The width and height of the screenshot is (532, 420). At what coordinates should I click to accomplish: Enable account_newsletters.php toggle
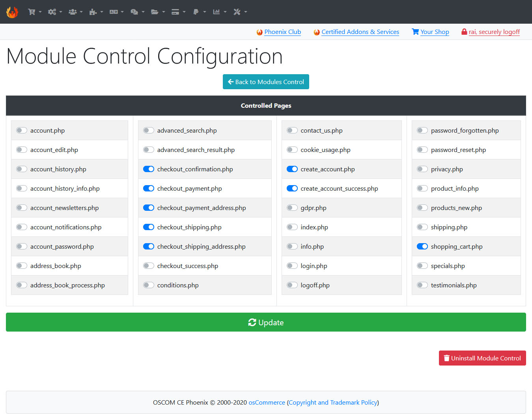pyautogui.click(x=22, y=208)
